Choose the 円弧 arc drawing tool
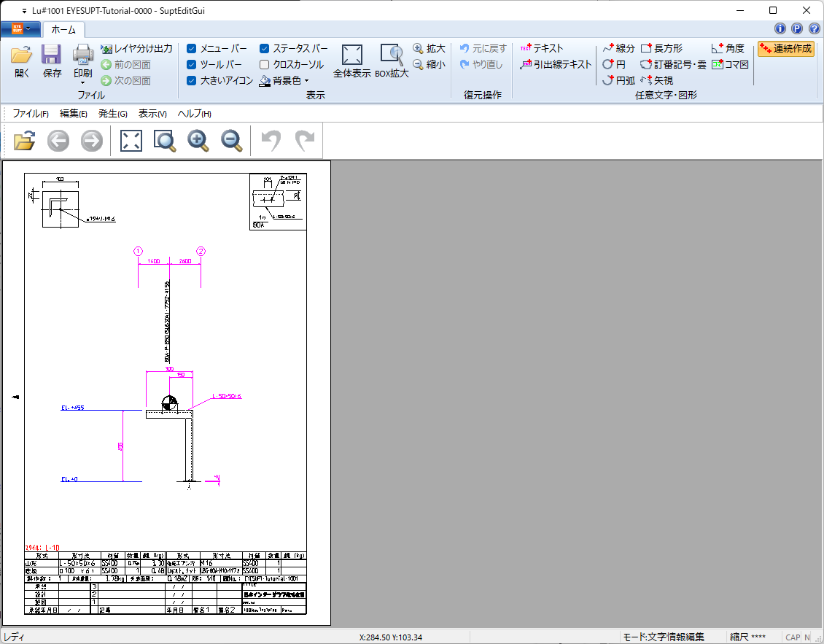This screenshot has height=644, width=824. (618, 80)
